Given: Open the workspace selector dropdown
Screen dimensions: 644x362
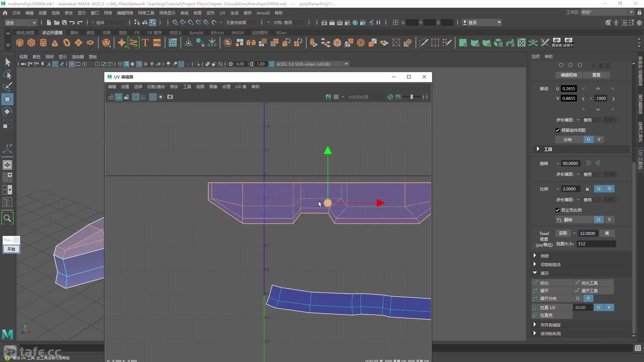Looking at the screenshot, I should [x=607, y=12].
